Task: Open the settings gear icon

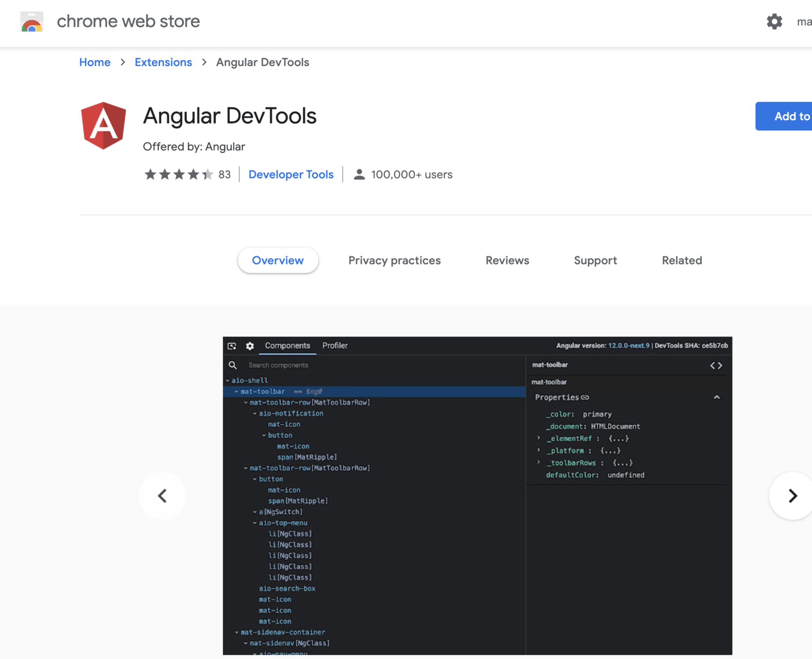Action: (774, 21)
